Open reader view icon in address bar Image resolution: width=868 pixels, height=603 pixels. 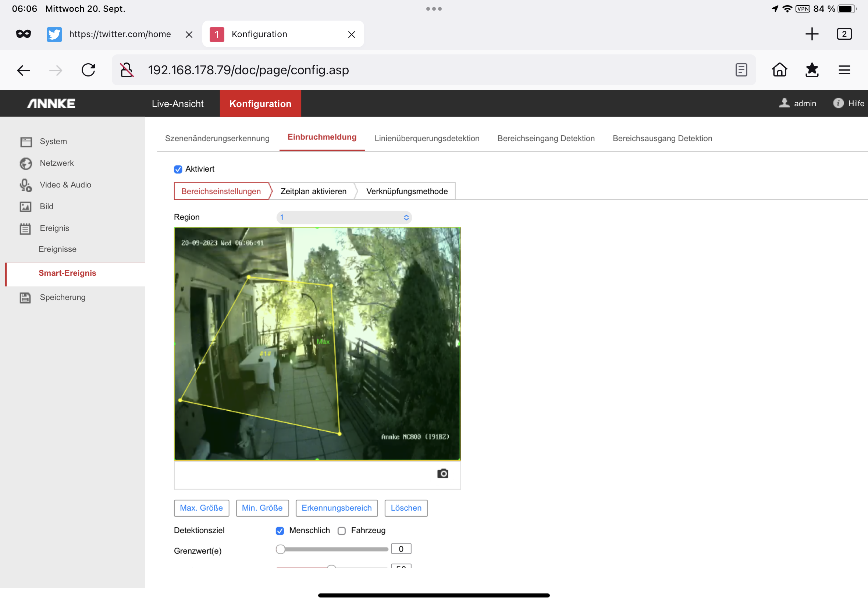(741, 70)
